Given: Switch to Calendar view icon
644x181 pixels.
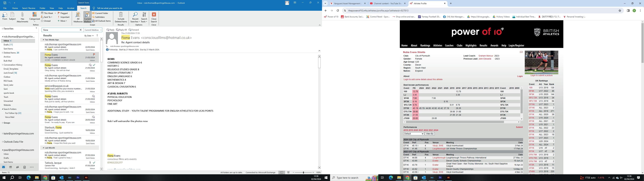Looking at the screenshot, I should click(x=11, y=167).
